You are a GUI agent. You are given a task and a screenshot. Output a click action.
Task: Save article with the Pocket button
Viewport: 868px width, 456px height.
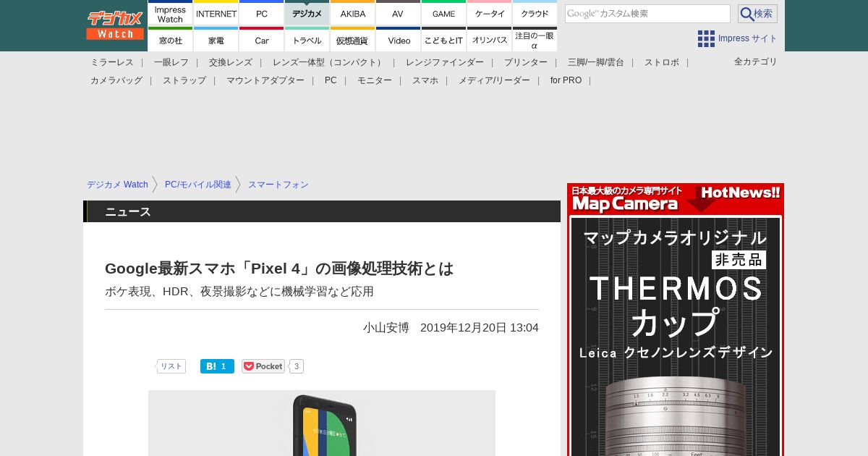pos(263,366)
